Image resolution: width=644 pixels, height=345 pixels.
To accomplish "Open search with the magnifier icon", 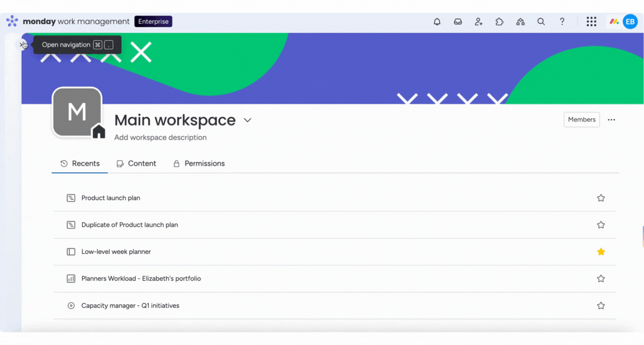I will (541, 21).
